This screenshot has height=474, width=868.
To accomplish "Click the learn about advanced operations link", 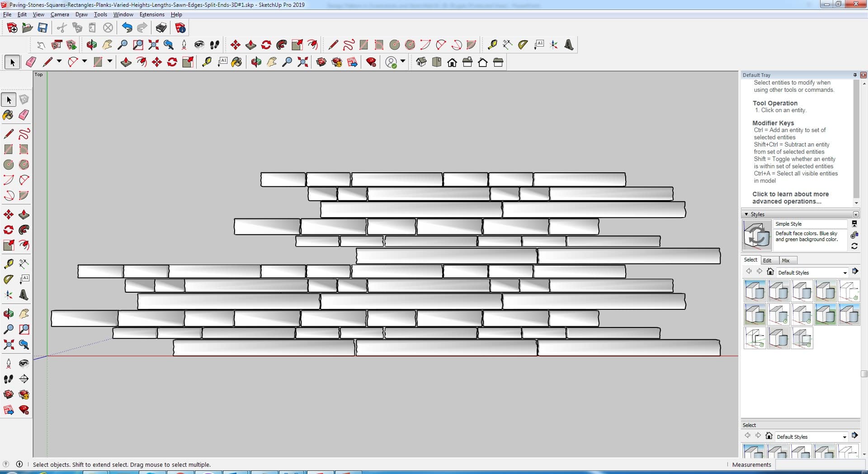I will tap(790, 198).
